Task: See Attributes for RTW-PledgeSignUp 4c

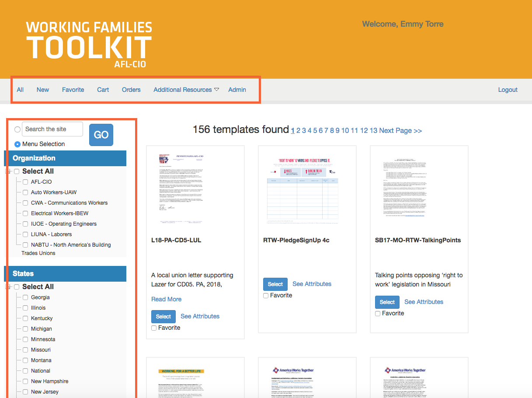Action: pyautogui.click(x=312, y=284)
